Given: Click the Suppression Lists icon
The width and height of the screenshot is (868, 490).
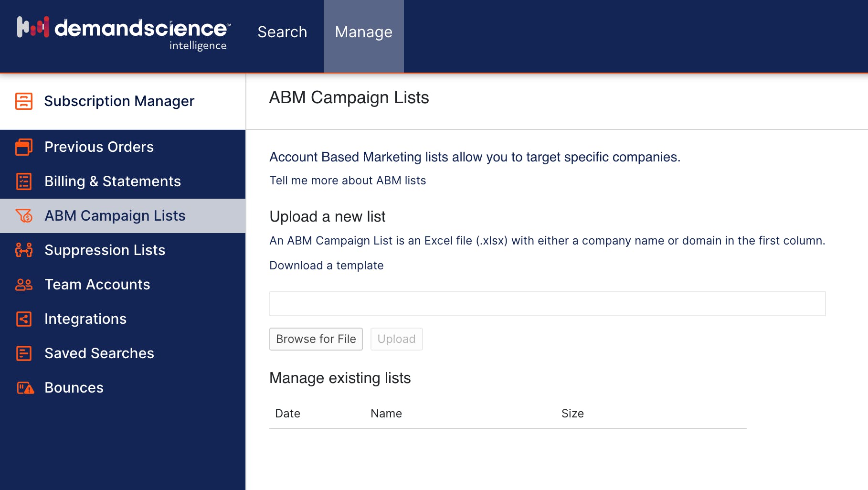Looking at the screenshot, I should 24,250.
